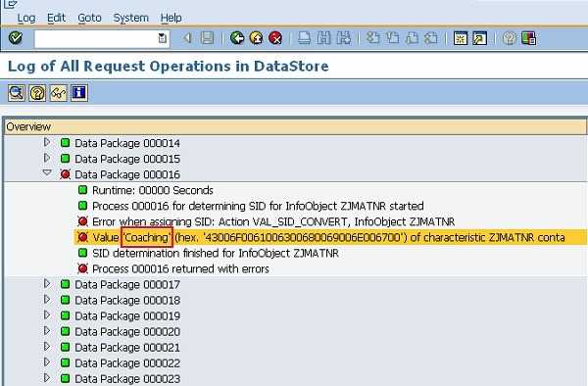Viewport: 588px width, 386px height.
Task: Collapse Data Package 000016 node
Action: click(47, 173)
